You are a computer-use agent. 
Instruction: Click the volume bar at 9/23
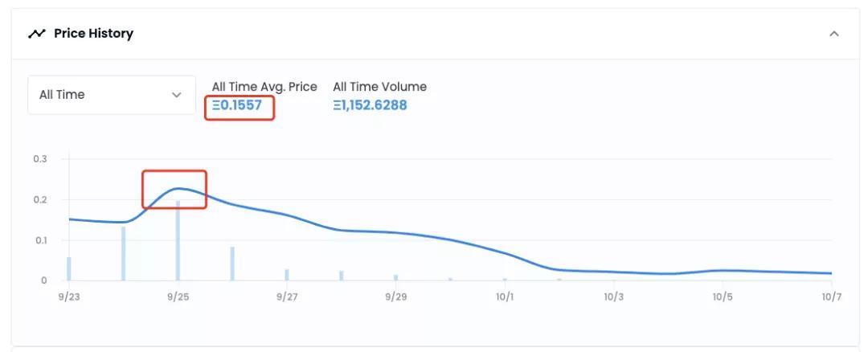pyautogui.click(x=69, y=268)
